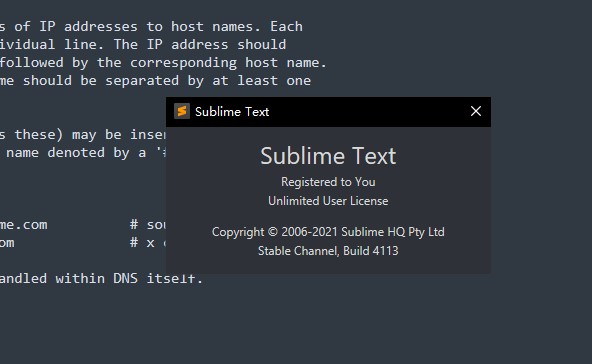The image size is (592, 364).
Task: Place cursor on 'separated by at least one'
Action: [208, 80]
